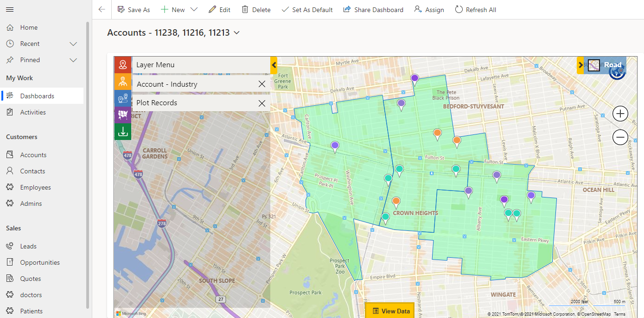Zoom in on the map
Image resolution: width=644 pixels, height=318 pixels.
pos(620,114)
